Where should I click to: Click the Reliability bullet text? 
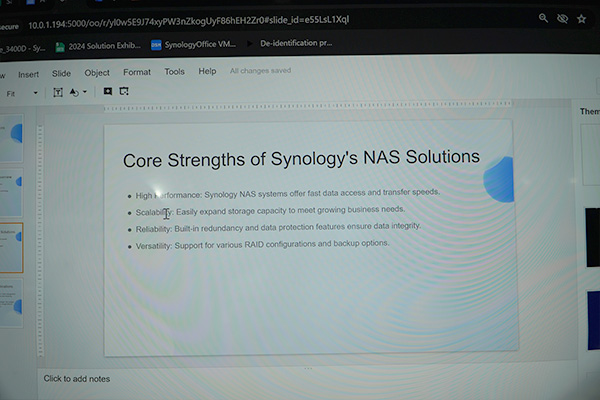pyautogui.click(x=278, y=227)
